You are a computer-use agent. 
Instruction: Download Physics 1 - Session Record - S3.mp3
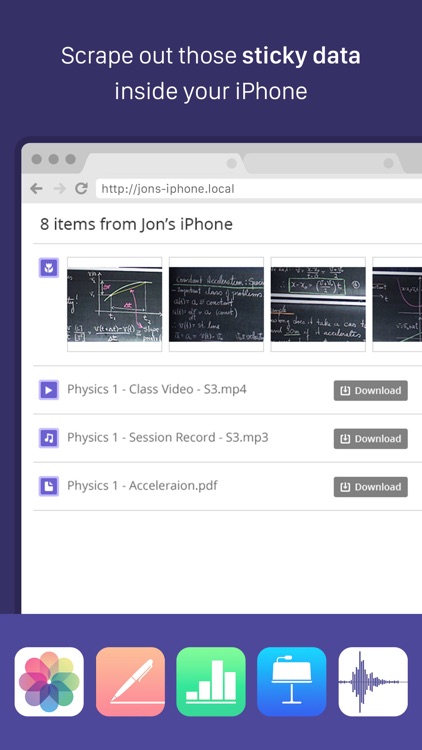click(x=371, y=439)
